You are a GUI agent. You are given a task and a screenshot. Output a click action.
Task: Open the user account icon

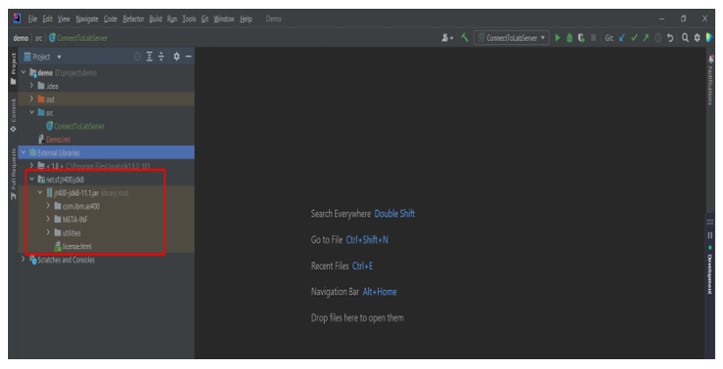point(446,38)
